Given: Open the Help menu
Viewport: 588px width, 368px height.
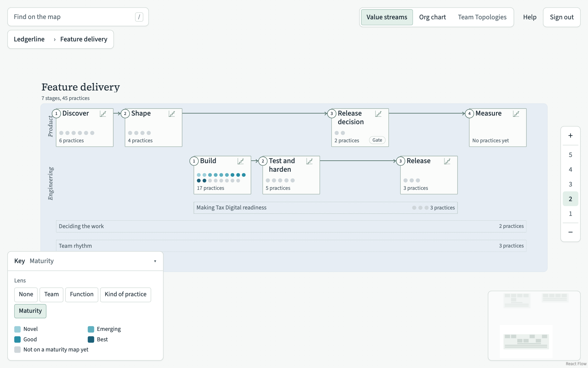Looking at the screenshot, I should [530, 17].
